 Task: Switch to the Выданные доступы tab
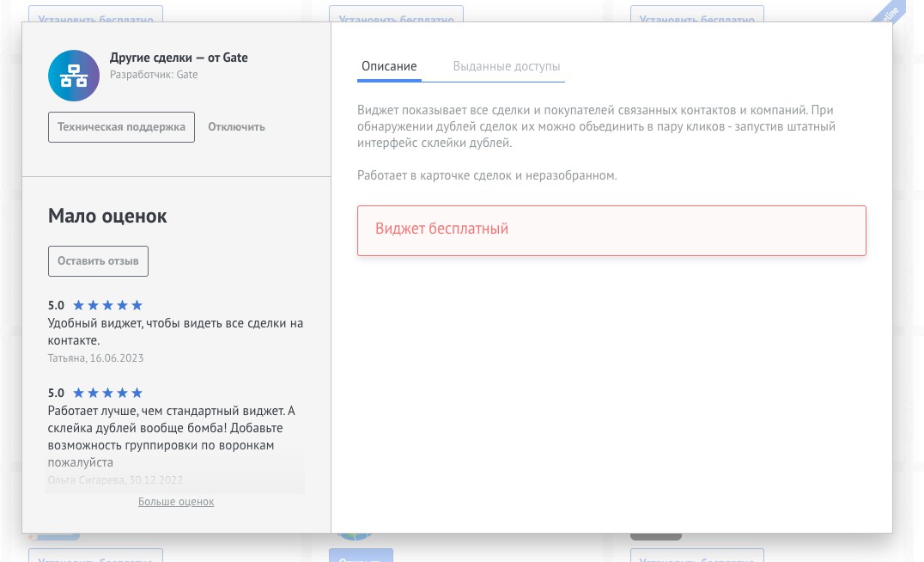507,66
